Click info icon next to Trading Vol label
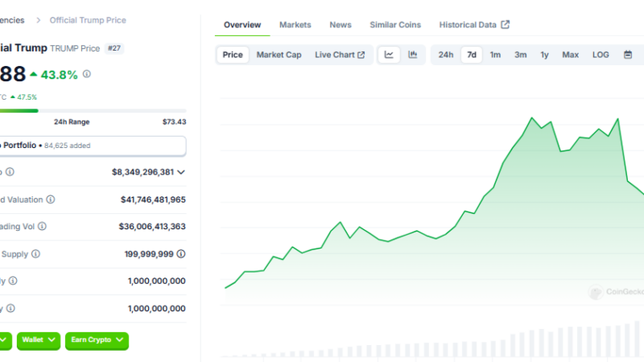644x362 pixels. [x=42, y=226]
